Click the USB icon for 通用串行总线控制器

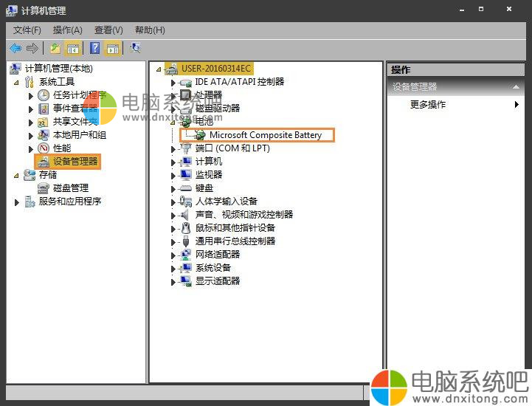[x=186, y=241]
